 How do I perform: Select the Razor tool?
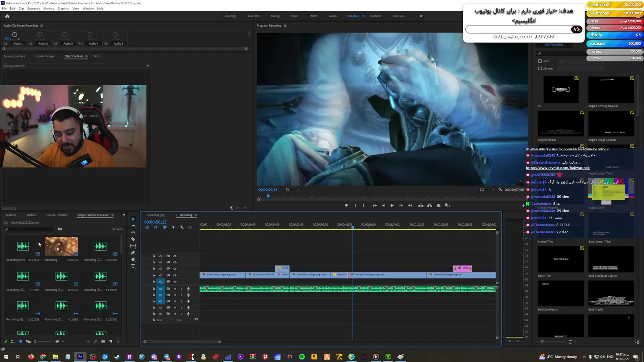133,239
